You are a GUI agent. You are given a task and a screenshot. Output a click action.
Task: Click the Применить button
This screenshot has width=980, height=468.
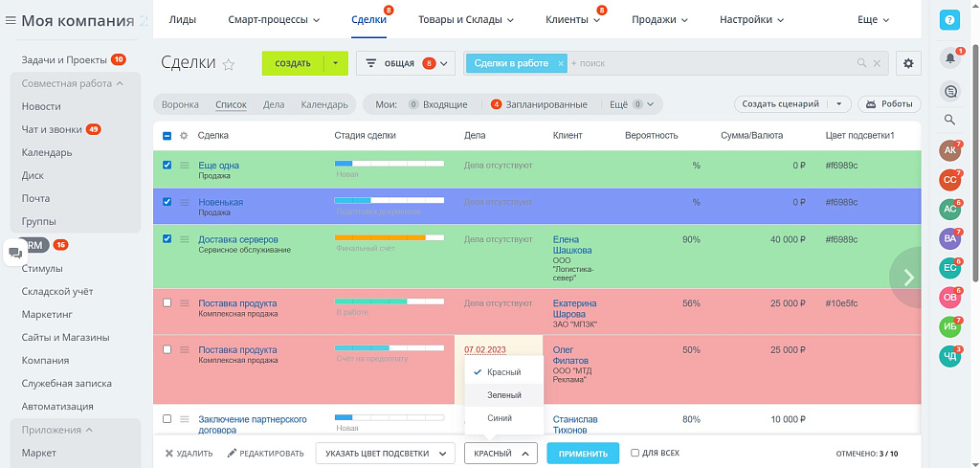pos(582,454)
